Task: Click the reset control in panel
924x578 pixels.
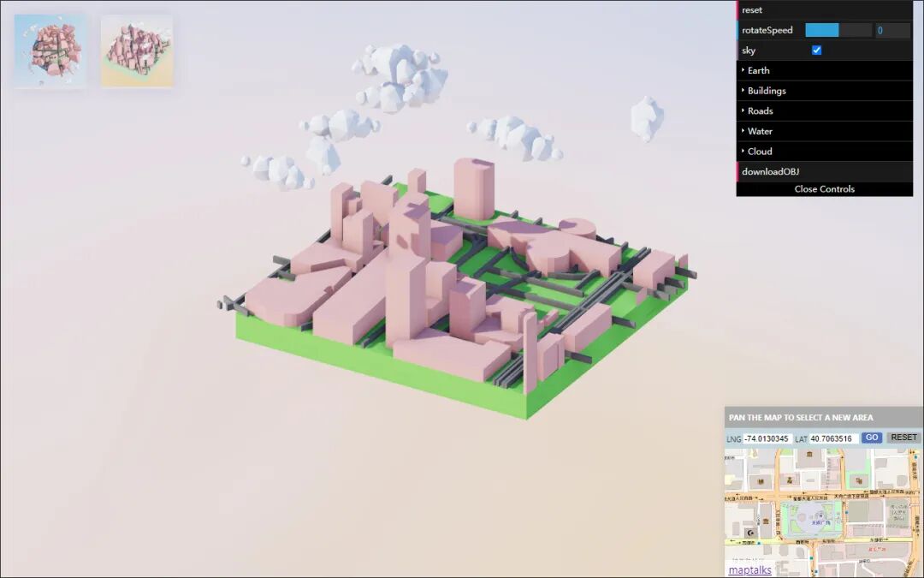Action: point(825,10)
